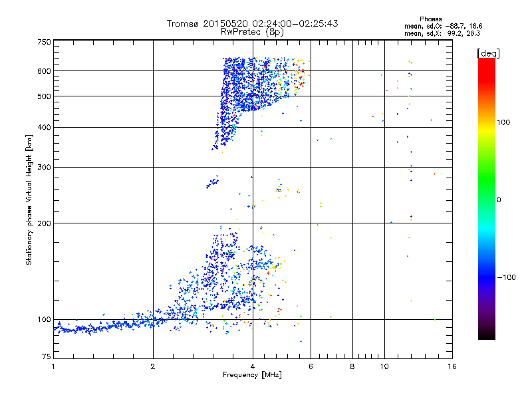Click the x-axis tick label '4'
This screenshot has width=532, height=399.
point(253,366)
